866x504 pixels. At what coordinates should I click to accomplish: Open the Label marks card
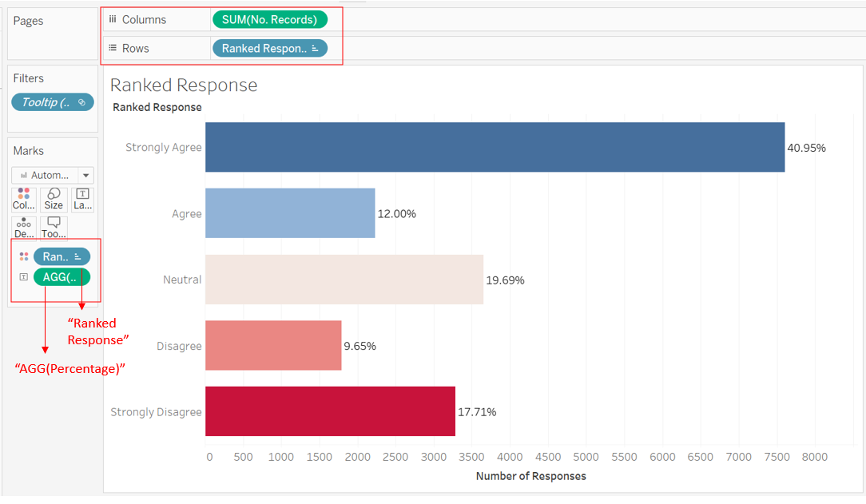coord(83,199)
